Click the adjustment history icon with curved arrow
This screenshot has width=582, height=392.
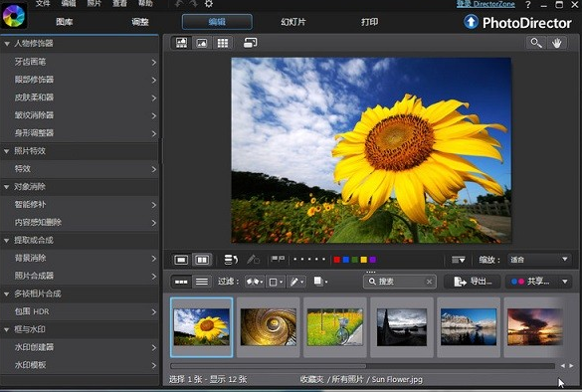(x=231, y=260)
